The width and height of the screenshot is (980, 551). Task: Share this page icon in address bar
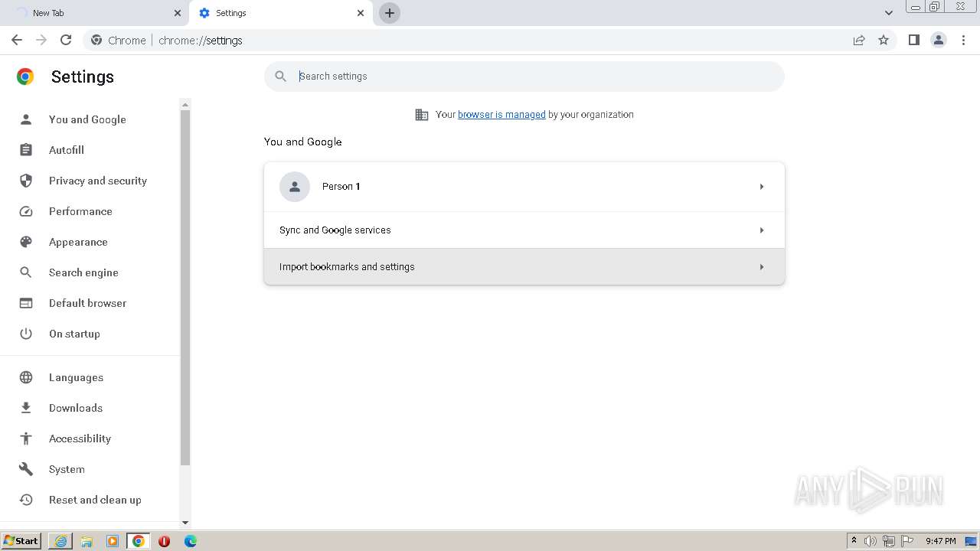pyautogui.click(x=859, y=40)
